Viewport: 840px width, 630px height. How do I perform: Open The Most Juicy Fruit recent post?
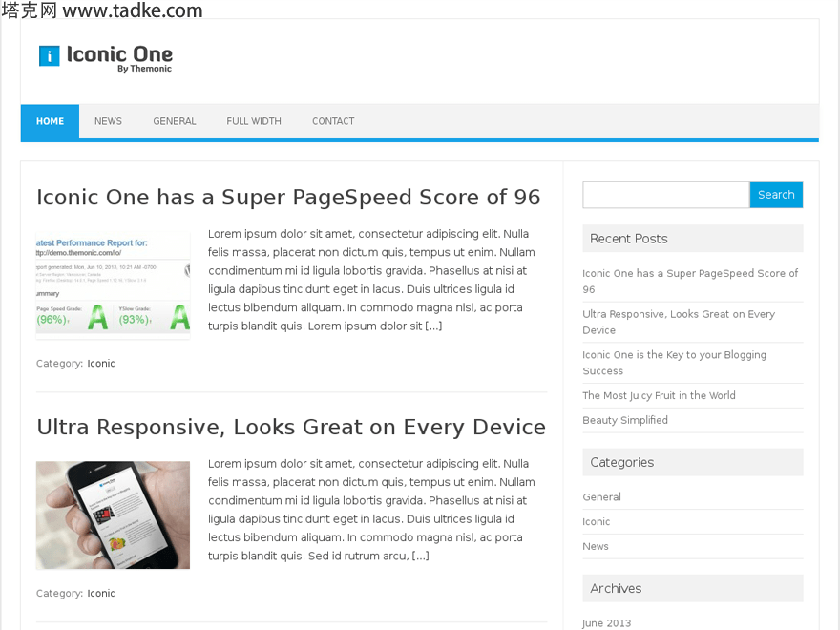659,395
